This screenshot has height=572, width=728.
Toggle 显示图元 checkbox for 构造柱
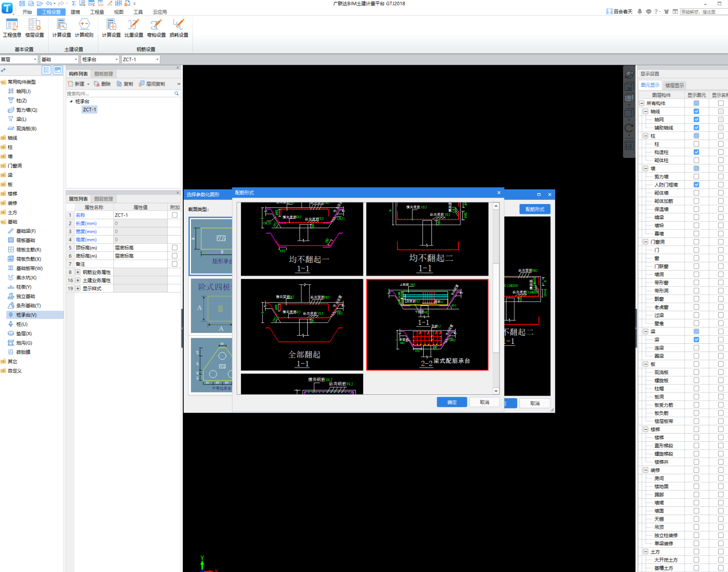[696, 152]
